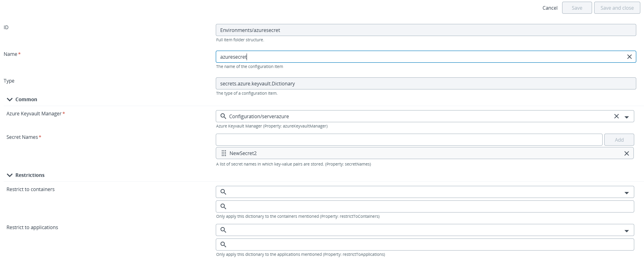Clear the Azure Keyvault Manager selection

coord(616,116)
